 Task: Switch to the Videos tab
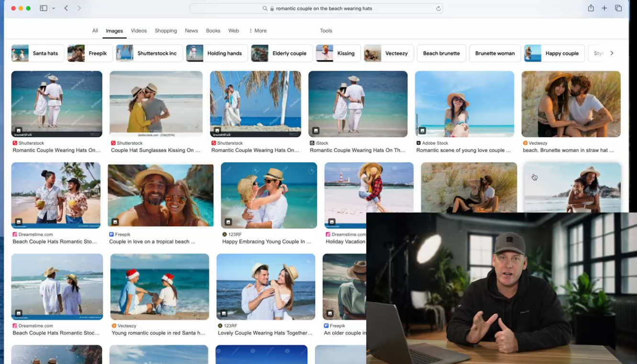(x=139, y=31)
